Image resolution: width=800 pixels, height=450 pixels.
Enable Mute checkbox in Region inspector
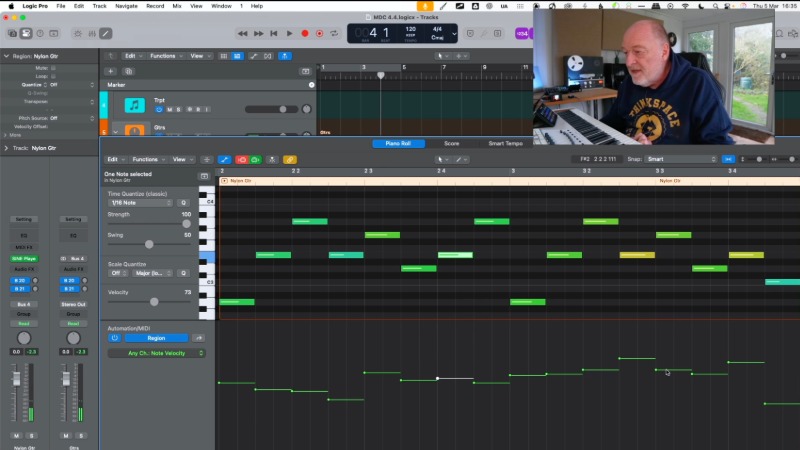pyautogui.click(x=53, y=68)
